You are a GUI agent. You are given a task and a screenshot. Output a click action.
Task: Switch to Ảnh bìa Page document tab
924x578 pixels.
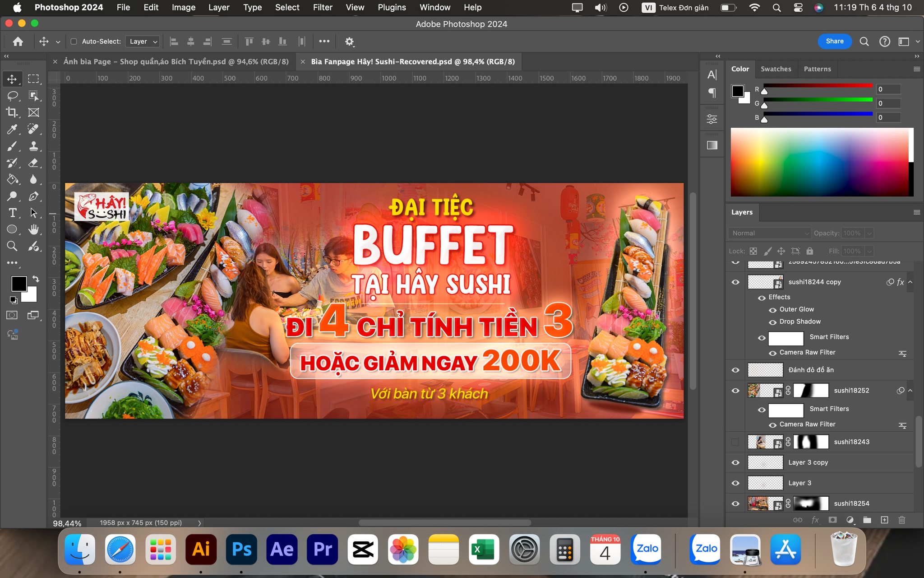coord(176,61)
